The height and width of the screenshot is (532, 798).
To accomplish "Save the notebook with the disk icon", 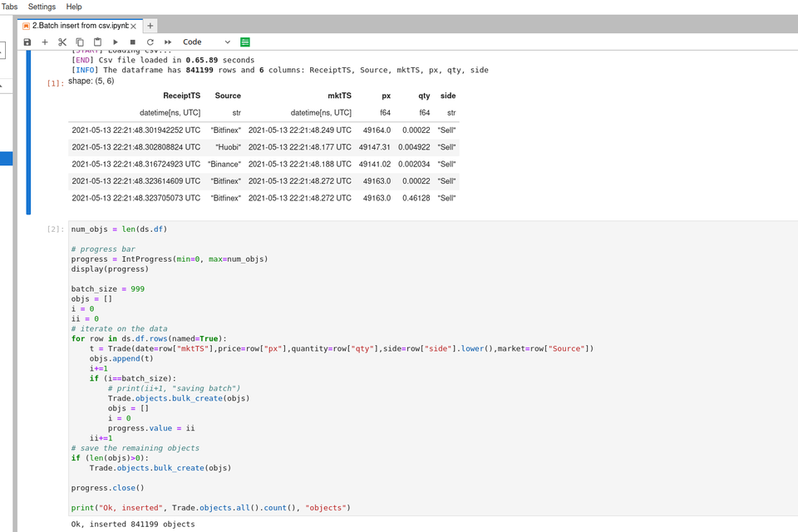I will pos(27,42).
